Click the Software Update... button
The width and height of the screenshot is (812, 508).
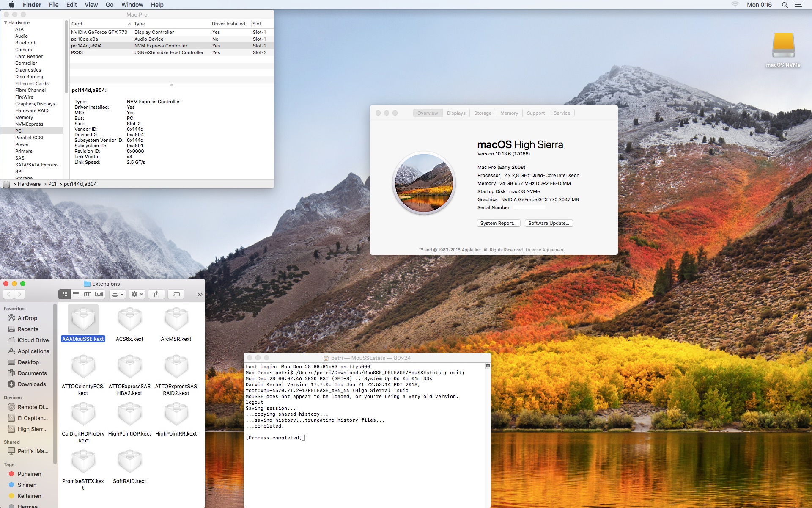(x=549, y=223)
